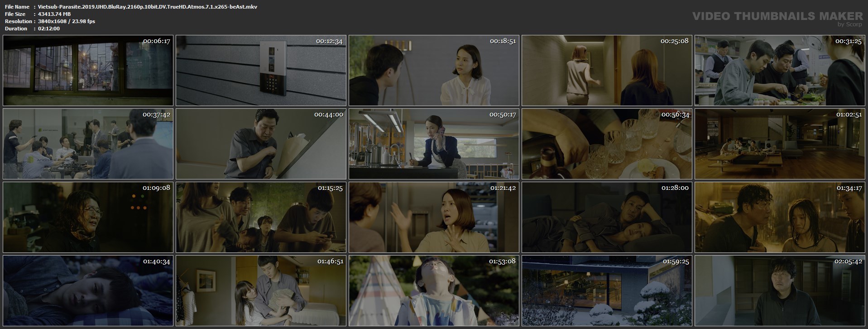Pick the frame stamped 01:40:34

88,290
